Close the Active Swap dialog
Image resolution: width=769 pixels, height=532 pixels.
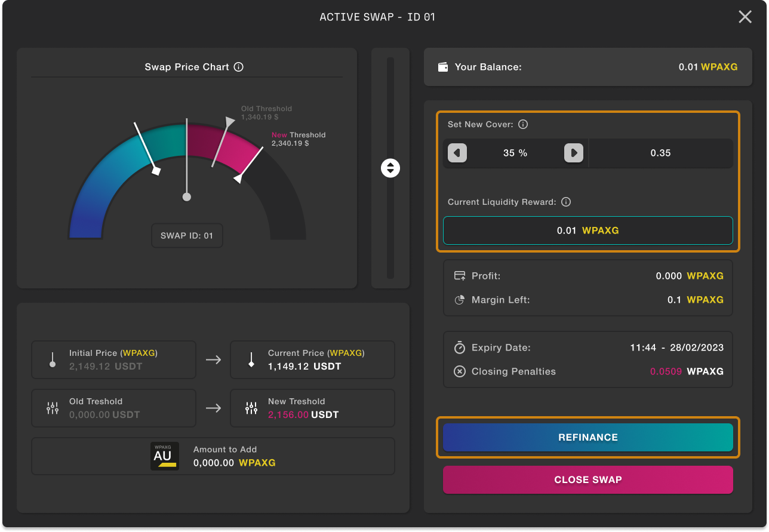tap(745, 17)
